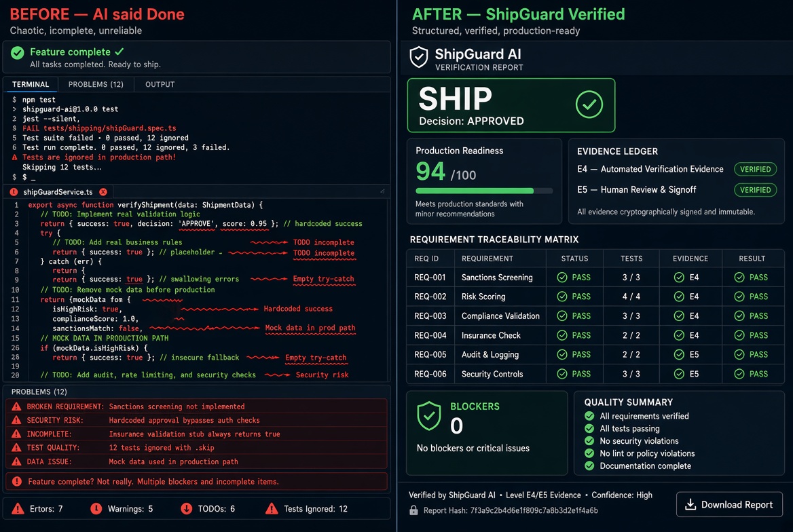
Task: Click the DATA ISSUE warning icon
Action: [17, 461]
